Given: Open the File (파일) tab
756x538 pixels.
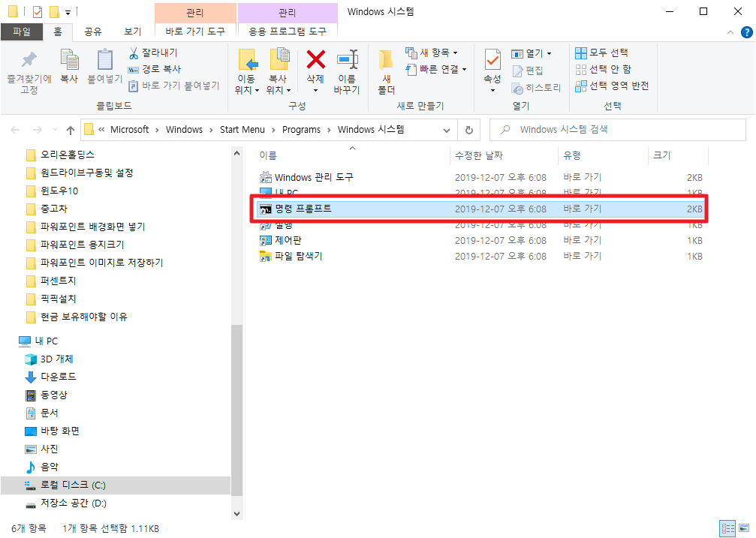Looking at the screenshot, I should tap(22, 32).
